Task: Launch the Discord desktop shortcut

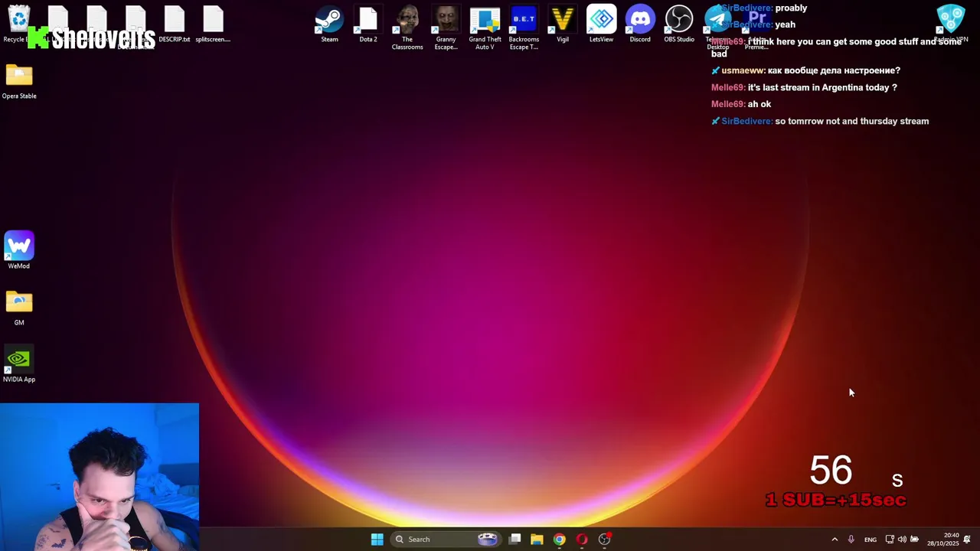Action: tap(640, 24)
